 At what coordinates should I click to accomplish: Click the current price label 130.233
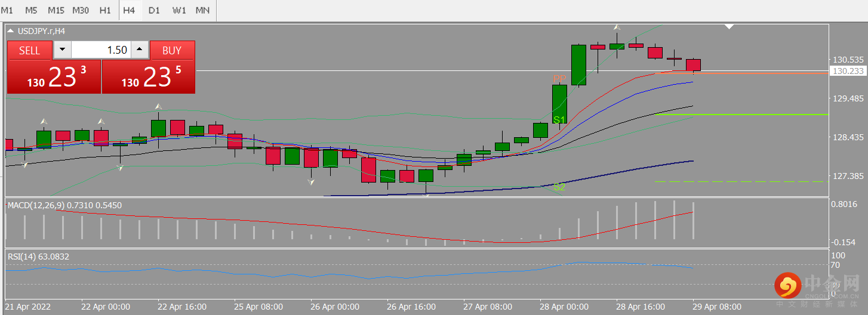coord(848,71)
